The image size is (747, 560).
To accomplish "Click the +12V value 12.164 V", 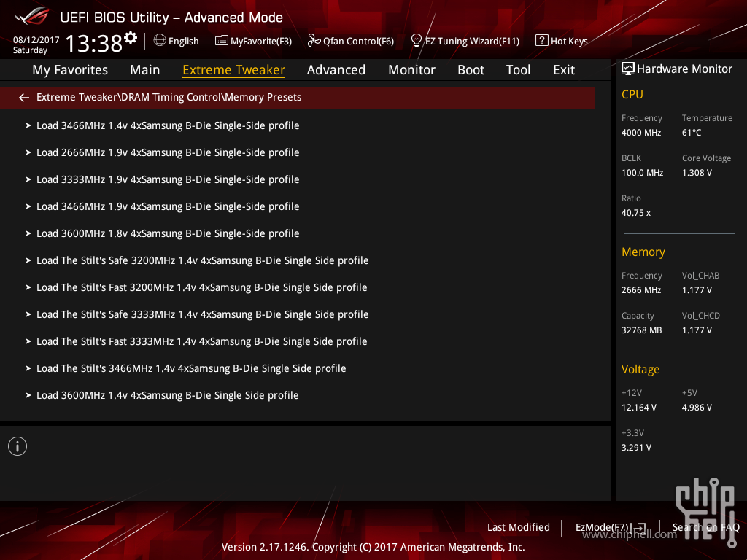I will pos(639,408).
